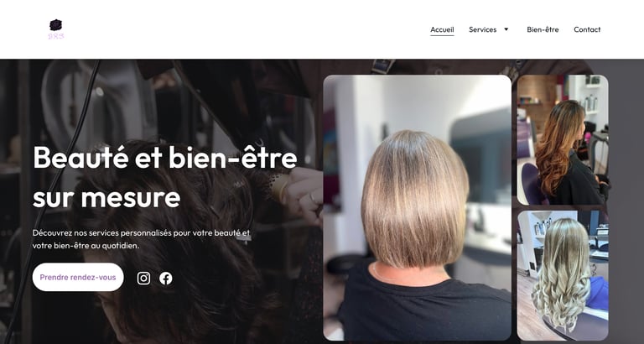Navigate to the Bien-être page
644x344 pixels.
pos(543,29)
